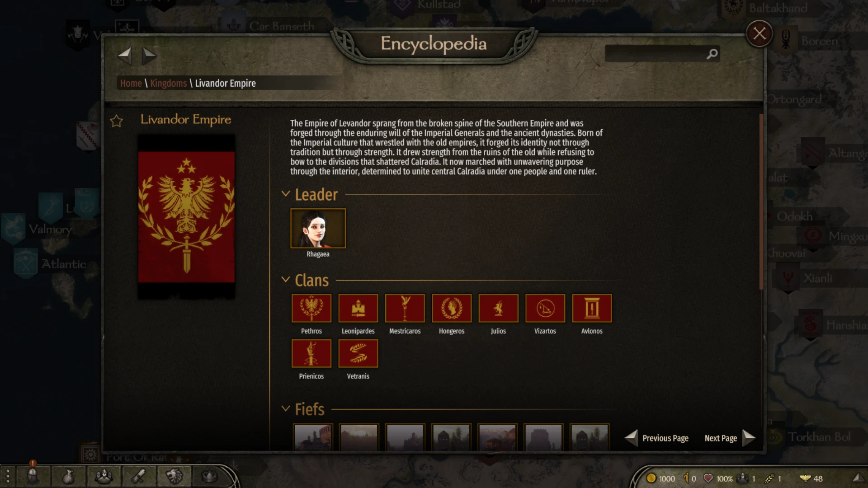Select the Hongeros clan emblem
The width and height of the screenshot is (868, 488).
452,308
